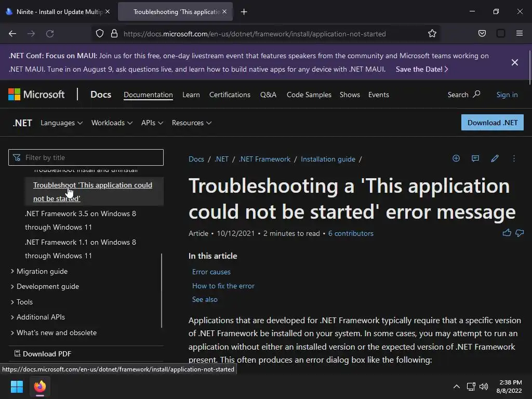Open the Events nav item
This screenshot has width=532, height=399.
point(379,95)
